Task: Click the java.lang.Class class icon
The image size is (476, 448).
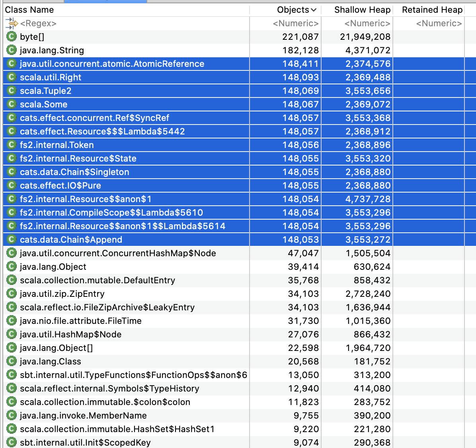Action: click(x=12, y=361)
